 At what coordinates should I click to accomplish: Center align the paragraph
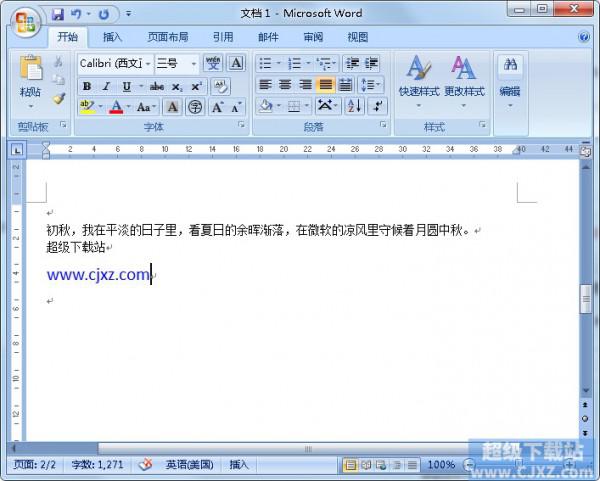click(x=285, y=85)
